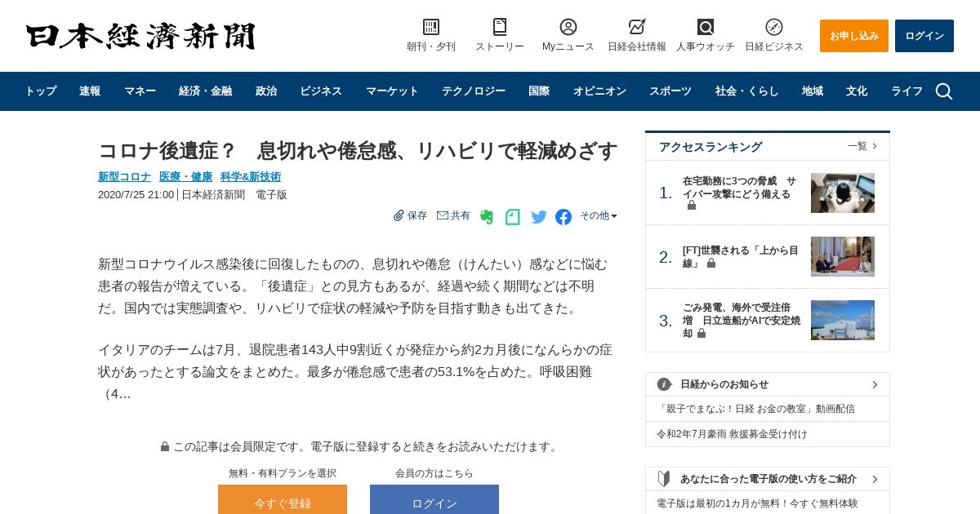Open the 国際 navigation item
This screenshot has height=514, width=980.
539,91
